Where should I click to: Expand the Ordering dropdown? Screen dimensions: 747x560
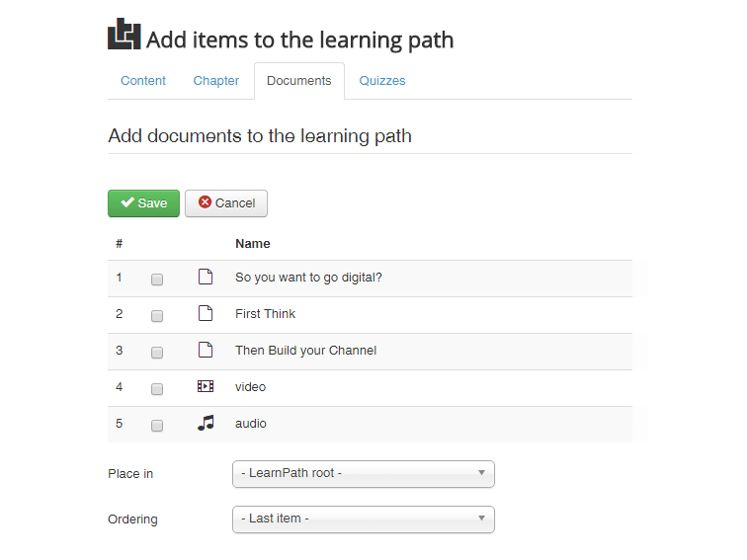[364, 520]
